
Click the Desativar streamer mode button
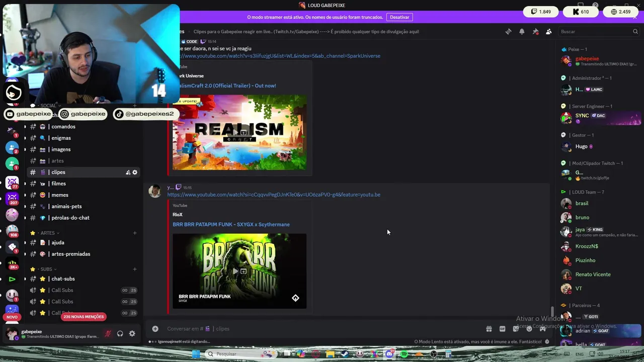[399, 17]
